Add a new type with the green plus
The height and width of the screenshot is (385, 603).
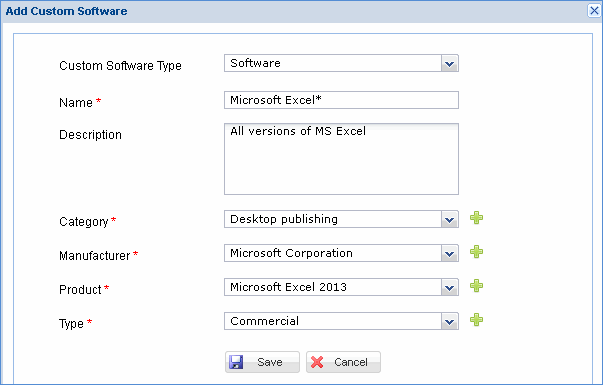[x=476, y=320]
